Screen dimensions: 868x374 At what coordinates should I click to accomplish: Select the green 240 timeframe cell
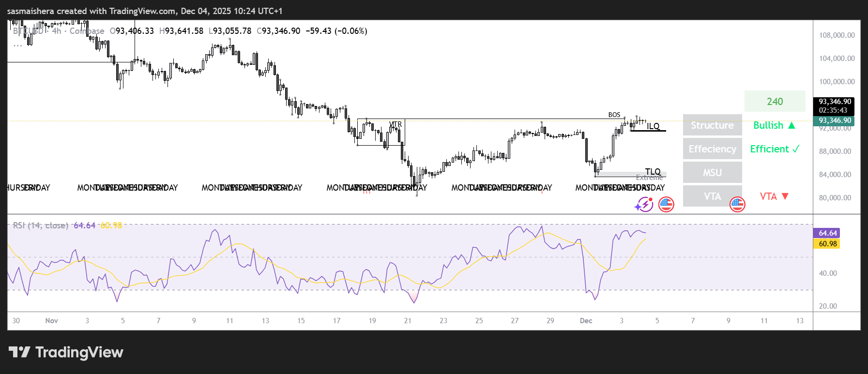tap(775, 102)
